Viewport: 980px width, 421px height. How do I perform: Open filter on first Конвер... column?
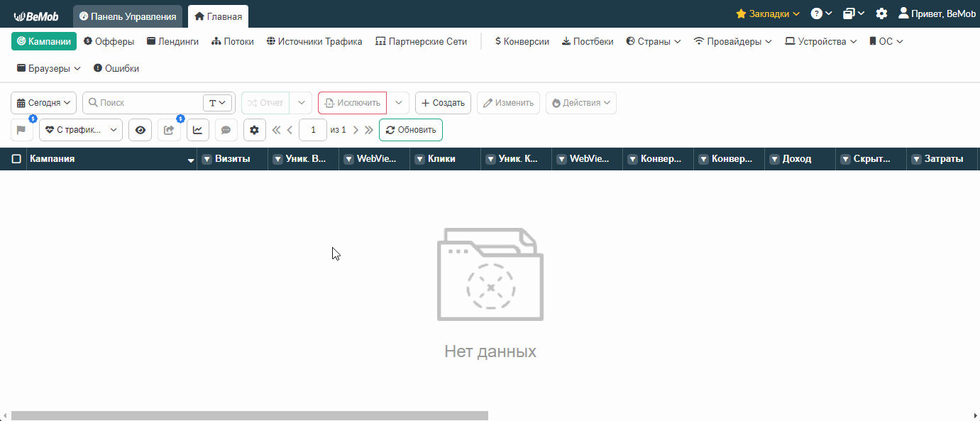coord(632,159)
